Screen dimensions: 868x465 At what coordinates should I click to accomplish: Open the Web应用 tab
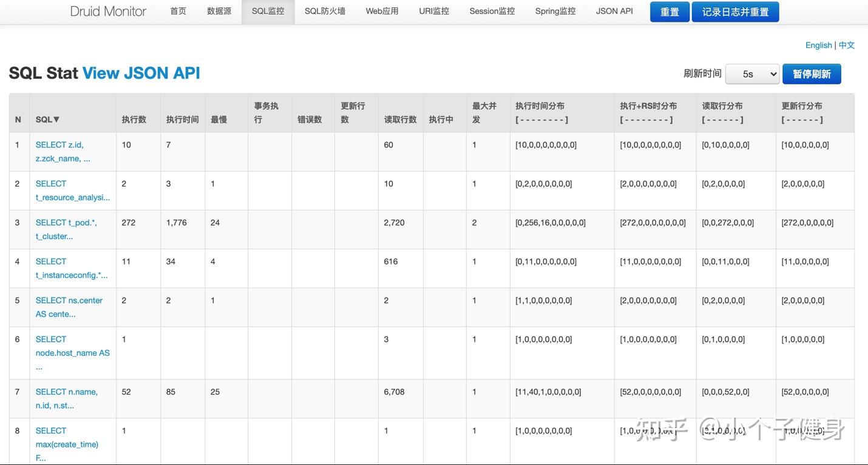[382, 11]
